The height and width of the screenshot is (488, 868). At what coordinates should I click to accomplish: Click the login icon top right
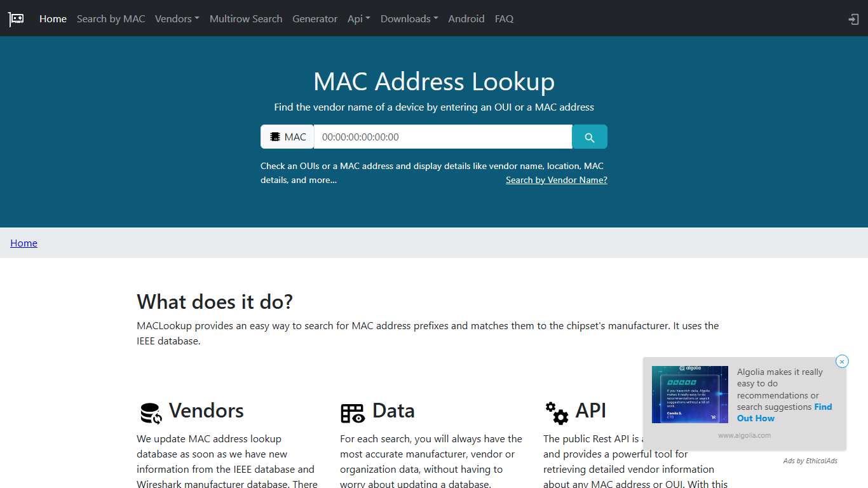[853, 19]
